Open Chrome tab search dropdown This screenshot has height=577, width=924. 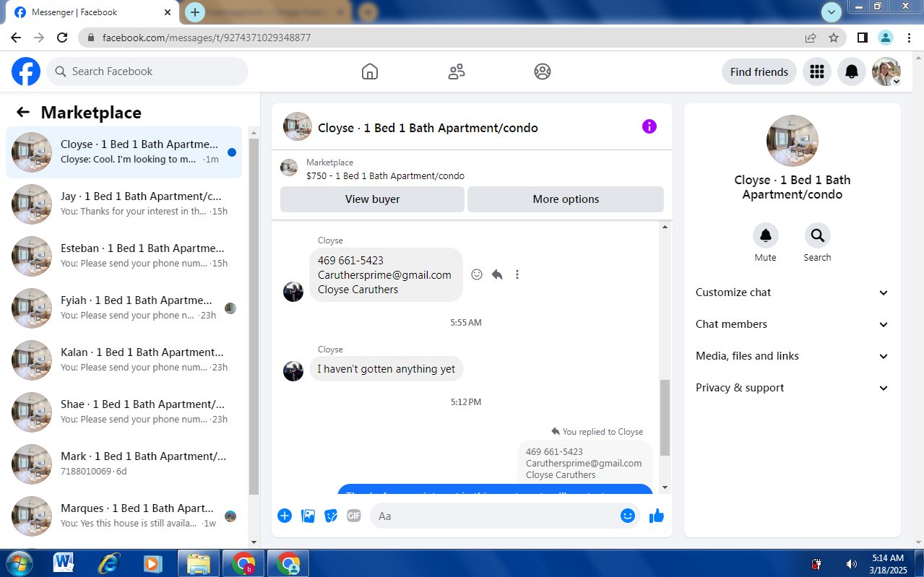[832, 12]
